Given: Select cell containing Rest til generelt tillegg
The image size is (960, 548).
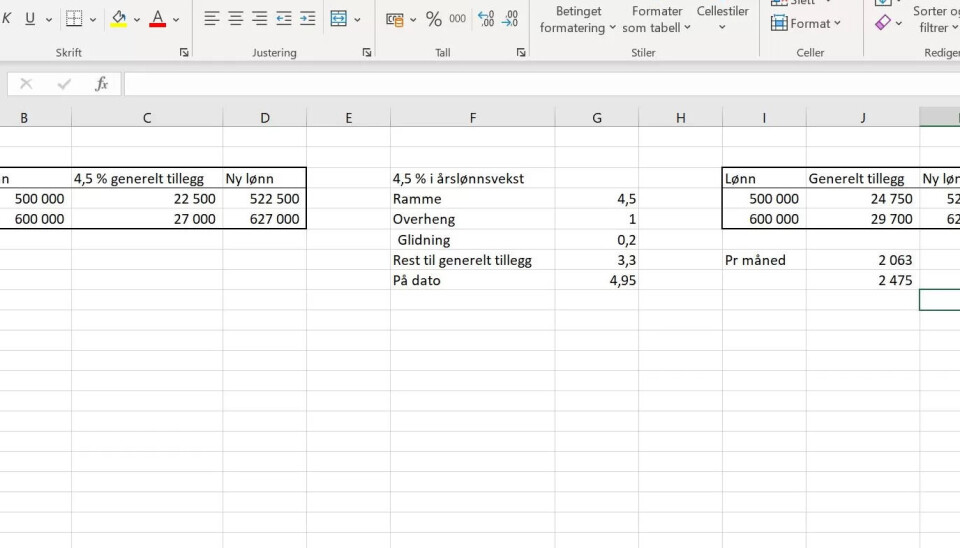Looking at the screenshot, I should point(472,260).
